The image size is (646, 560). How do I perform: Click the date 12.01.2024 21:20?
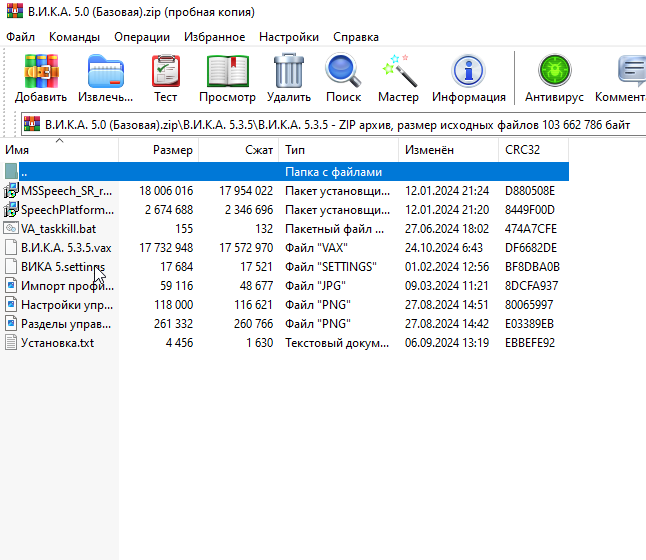point(447,210)
